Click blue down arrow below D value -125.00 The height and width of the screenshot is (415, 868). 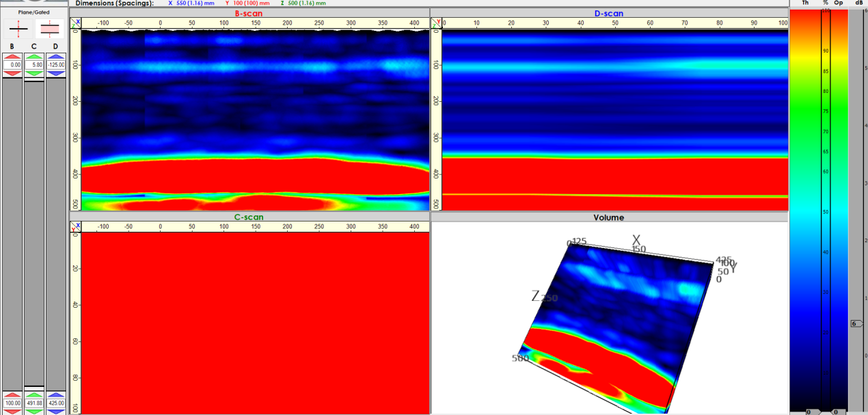coord(55,73)
